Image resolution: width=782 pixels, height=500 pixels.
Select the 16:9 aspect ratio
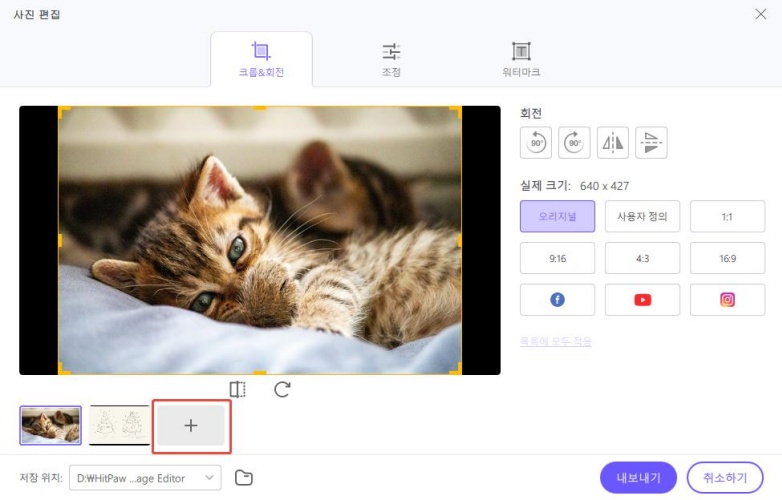tap(727, 258)
